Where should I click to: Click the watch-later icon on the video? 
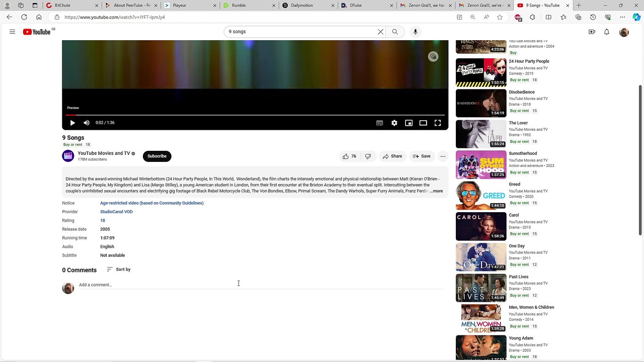click(x=433, y=56)
